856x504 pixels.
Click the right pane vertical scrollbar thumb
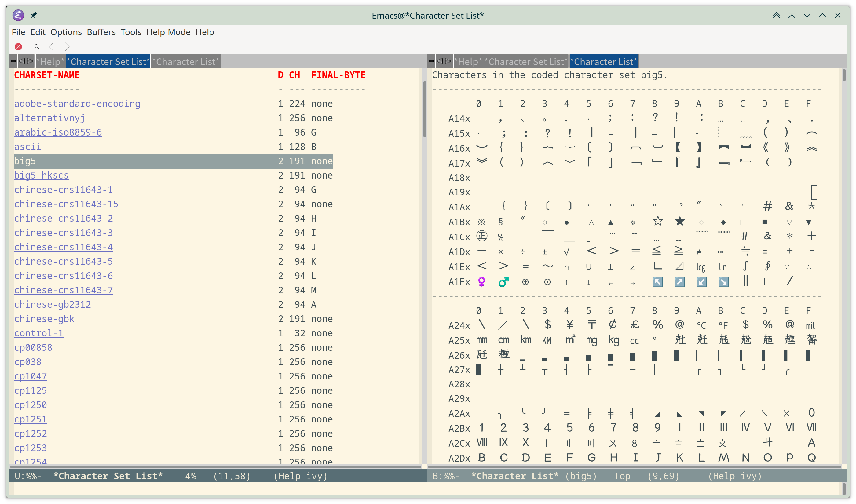click(844, 75)
